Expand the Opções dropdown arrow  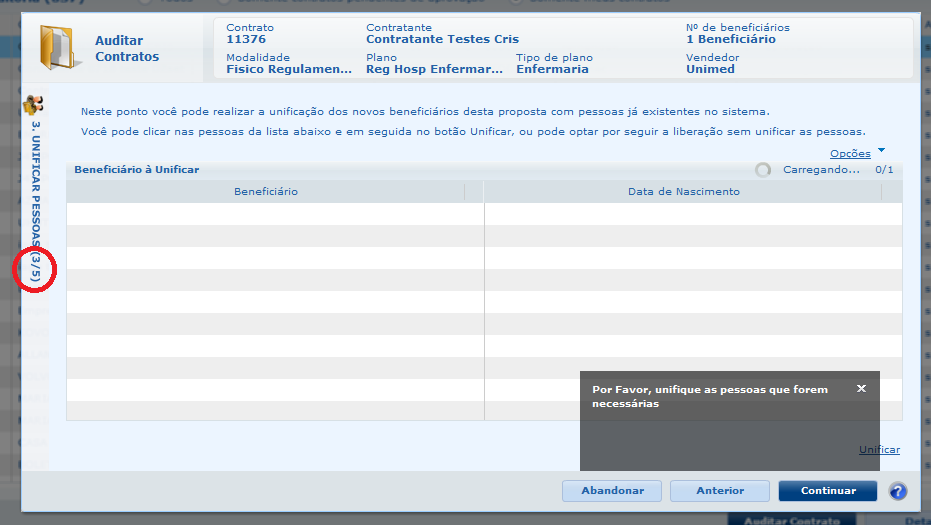click(881, 150)
